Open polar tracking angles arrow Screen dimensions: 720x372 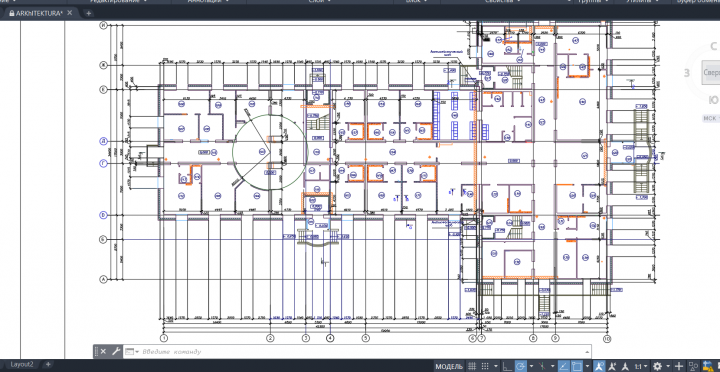click(531, 366)
